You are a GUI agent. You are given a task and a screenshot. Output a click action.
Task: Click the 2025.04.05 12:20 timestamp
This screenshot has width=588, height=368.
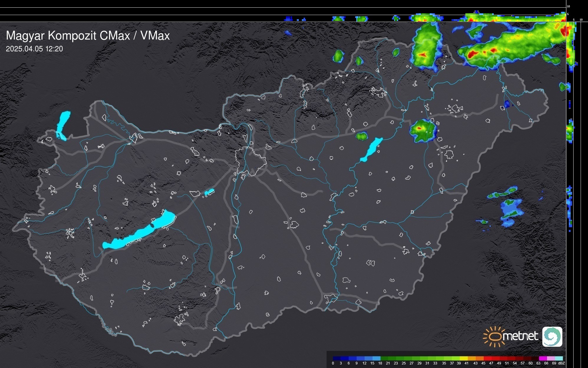(x=34, y=49)
